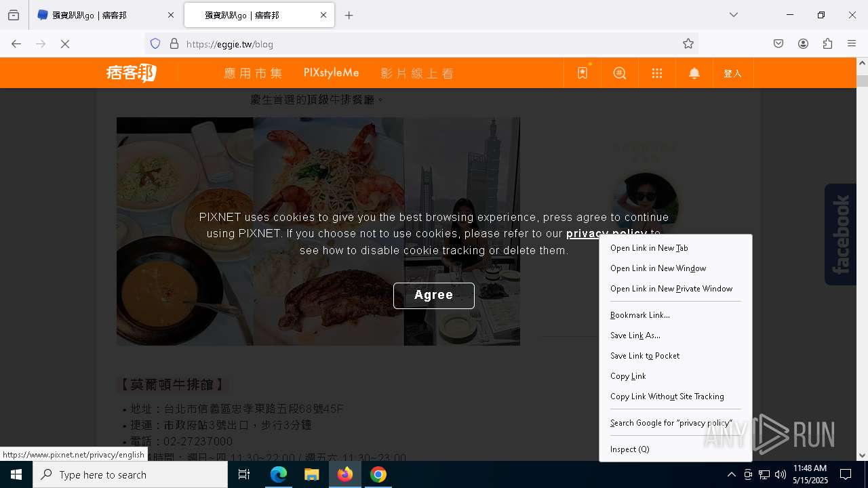Viewport: 868px width, 488px height.
Task: Click the steak restaurant photo collage
Action: point(318,231)
